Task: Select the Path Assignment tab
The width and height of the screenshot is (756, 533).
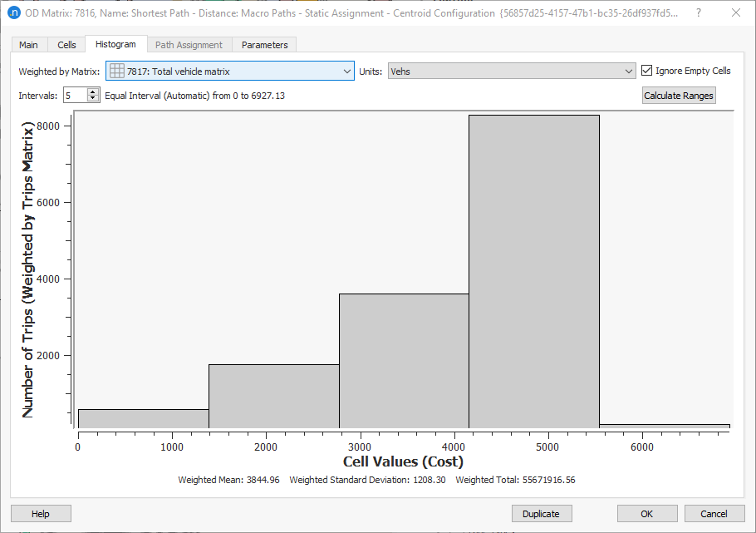Action: click(189, 44)
